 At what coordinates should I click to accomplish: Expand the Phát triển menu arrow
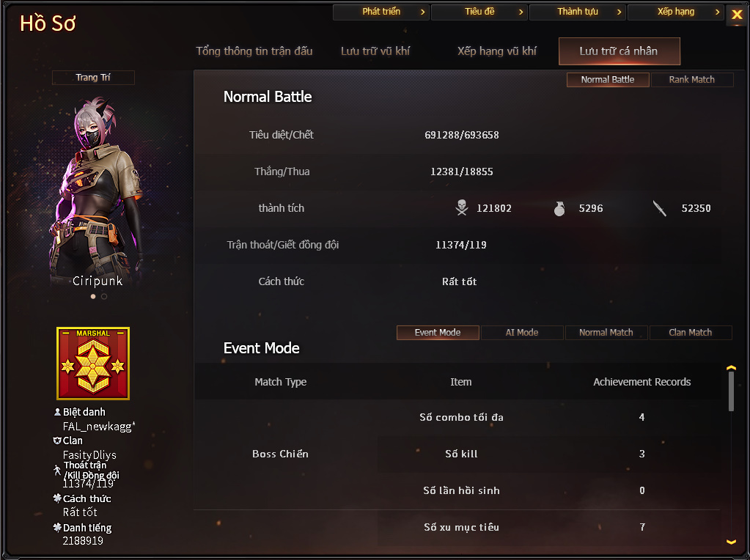coord(422,12)
